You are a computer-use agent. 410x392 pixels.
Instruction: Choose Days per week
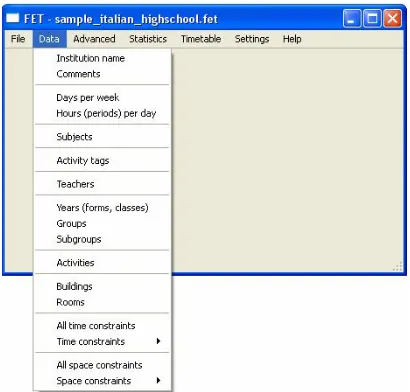(103, 98)
